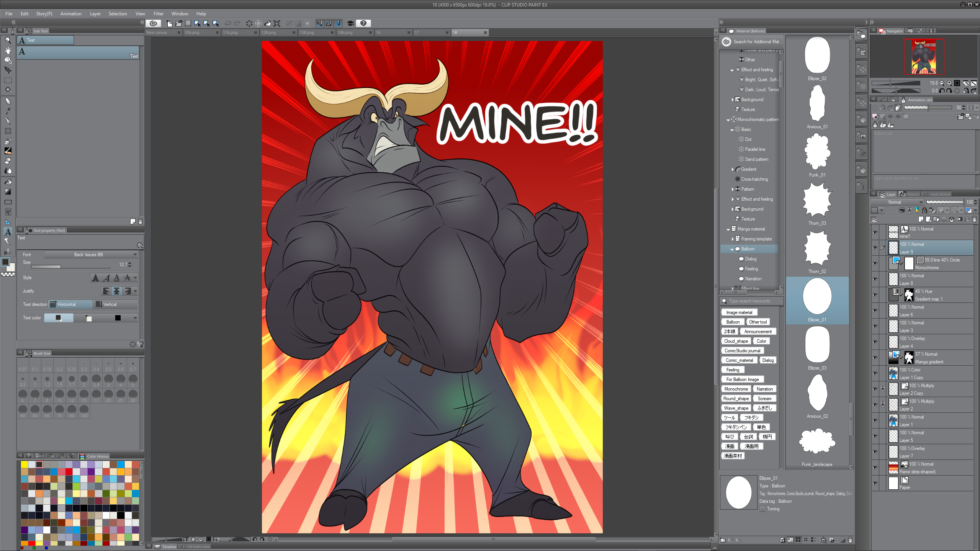Select the Hand move tool
This screenshot has width=980, height=551.
tap(8, 50)
